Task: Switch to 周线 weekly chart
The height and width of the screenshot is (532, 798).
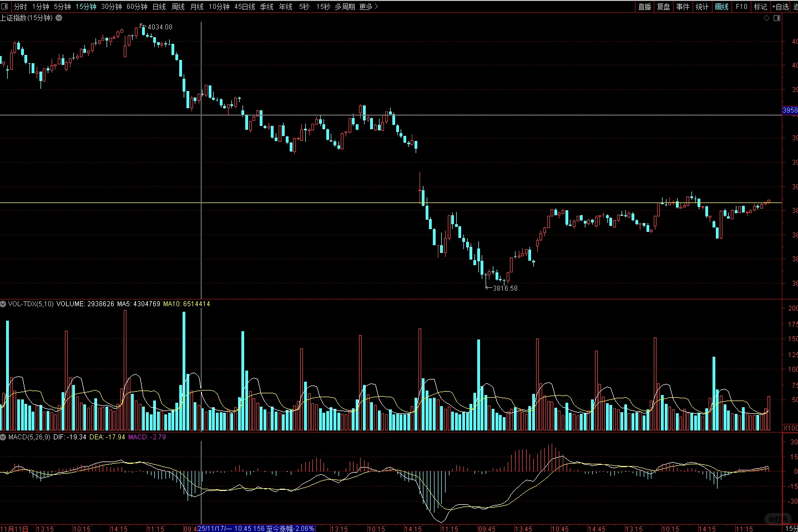Action: (178, 7)
